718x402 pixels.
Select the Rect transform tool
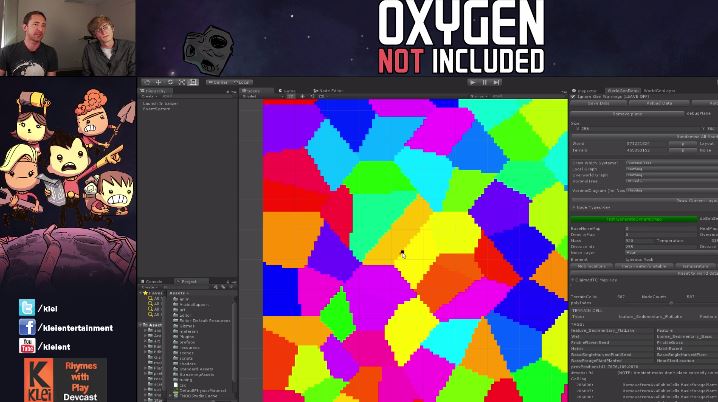[x=193, y=82]
